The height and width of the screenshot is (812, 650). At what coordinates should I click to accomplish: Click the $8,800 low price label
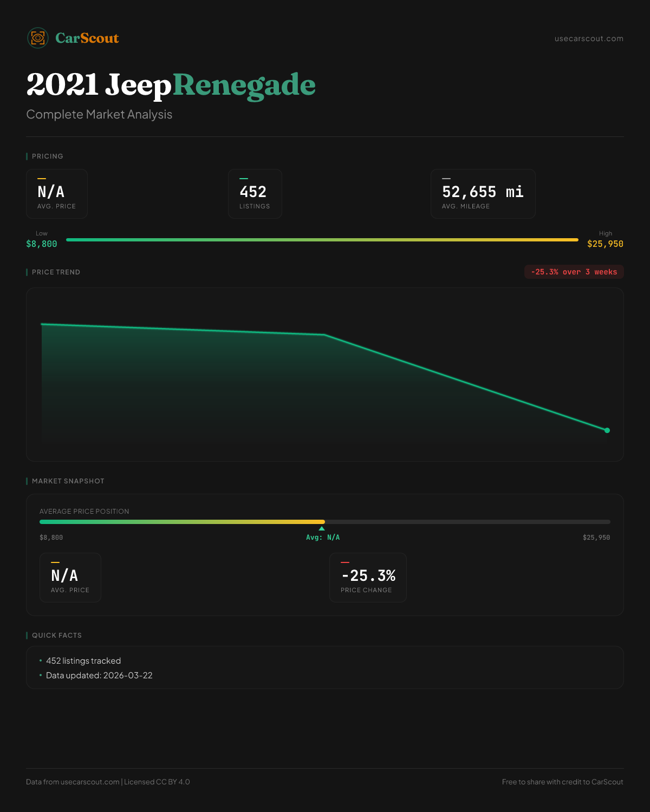coord(42,244)
